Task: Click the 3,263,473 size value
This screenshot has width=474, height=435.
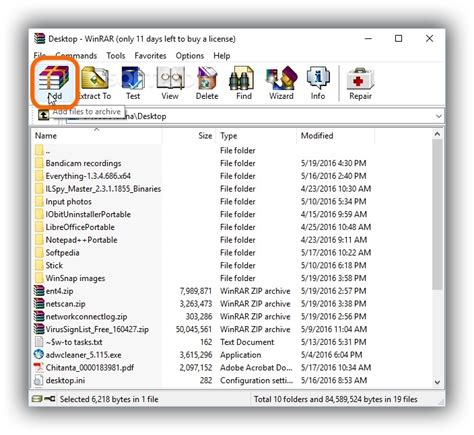Action: click(x=196, y=303)
